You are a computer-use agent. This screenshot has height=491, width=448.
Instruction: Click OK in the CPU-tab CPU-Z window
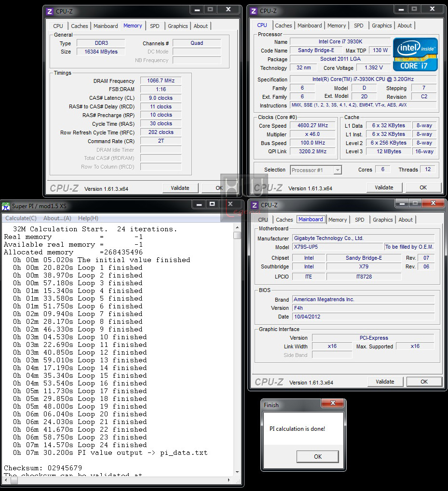[423, 187]
